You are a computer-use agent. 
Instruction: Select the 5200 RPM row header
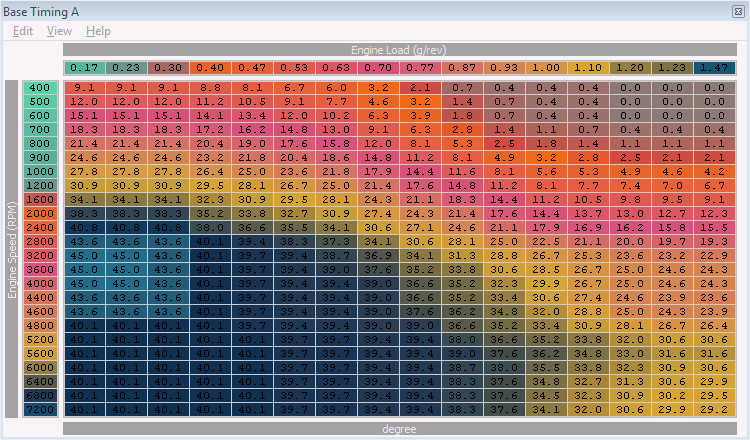[x=40, y=340]
